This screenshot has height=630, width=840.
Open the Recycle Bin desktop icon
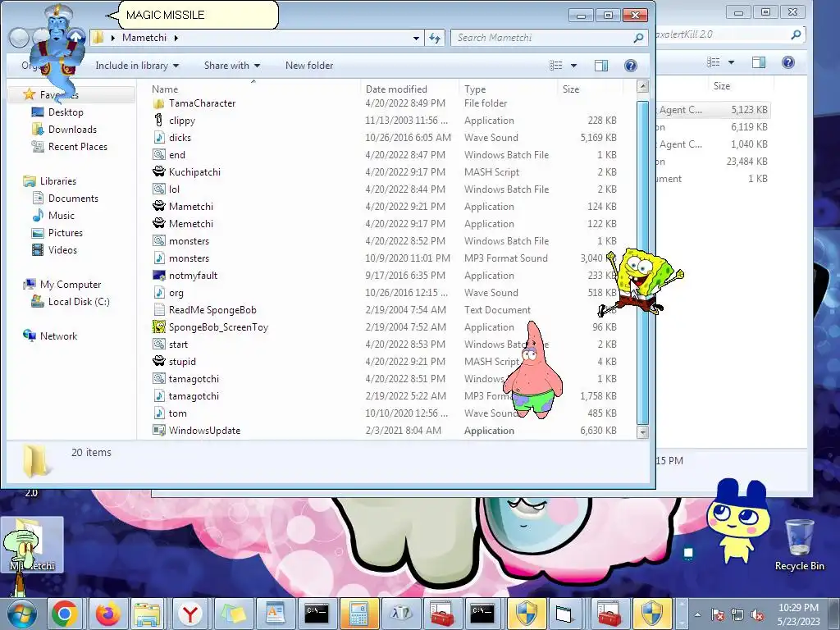pos(799,545)
